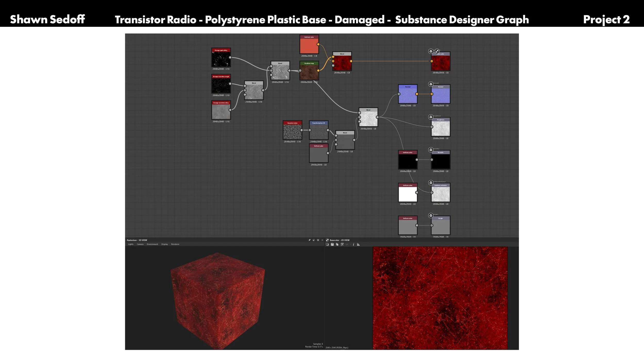Viewport: 644px width, 362px height.
Task: Select the Metallic output node
Action: click(441, 160)
